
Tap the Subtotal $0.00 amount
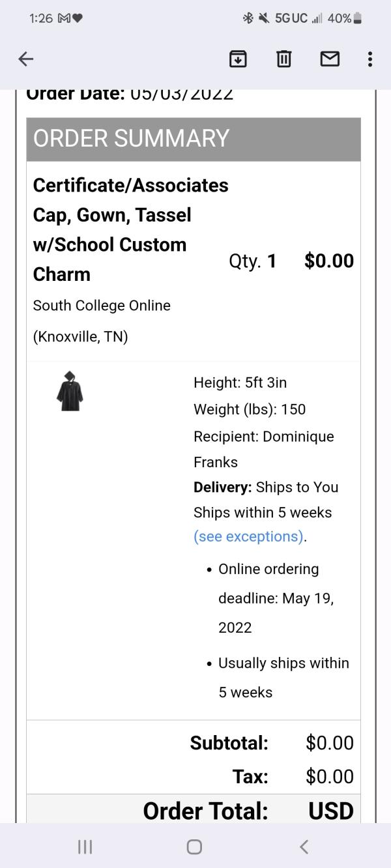pos(330,743)
